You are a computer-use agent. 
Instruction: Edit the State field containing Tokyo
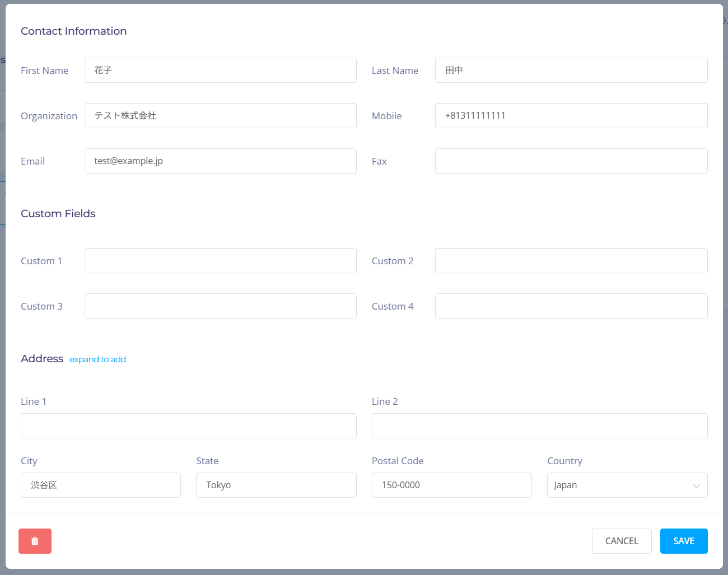pyautogui.click(x=276, y=485)
